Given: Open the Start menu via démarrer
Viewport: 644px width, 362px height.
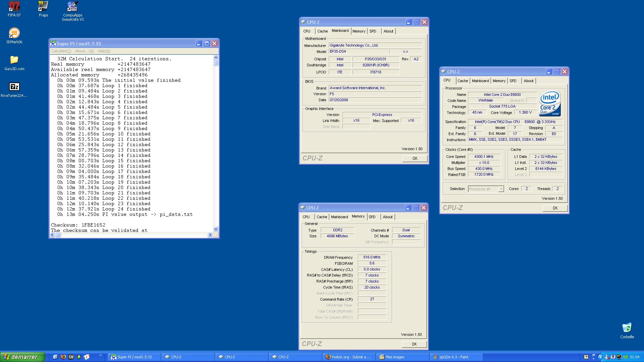Looking at the screenshot, I should pyautogui.click(x=22, y=357).
